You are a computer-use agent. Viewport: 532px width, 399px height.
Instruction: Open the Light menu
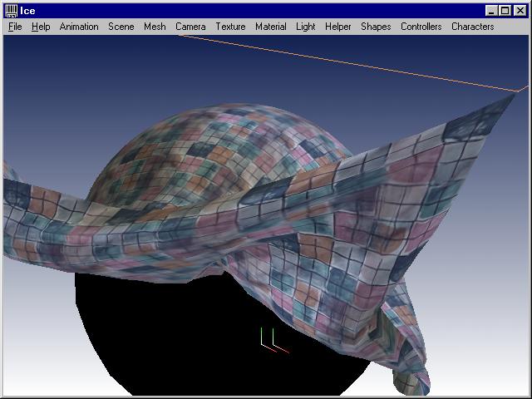[306, 27]
